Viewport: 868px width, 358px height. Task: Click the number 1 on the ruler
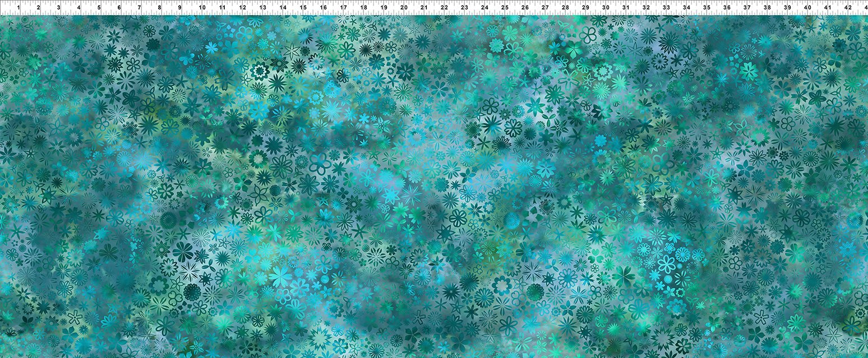point(19,8)
